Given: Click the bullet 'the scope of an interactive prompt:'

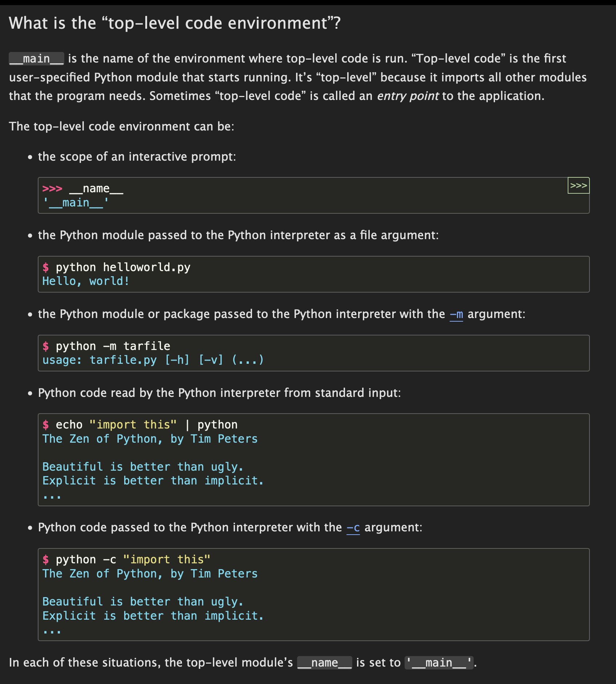Looking at the screenshot, I should pyautogui.click(x=137, y=157).
